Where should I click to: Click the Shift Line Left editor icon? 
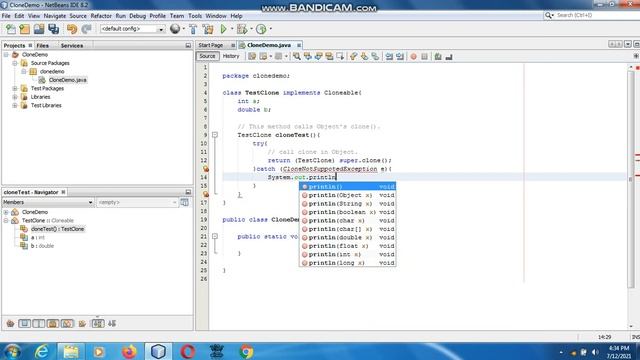click(x=389, y=56)
